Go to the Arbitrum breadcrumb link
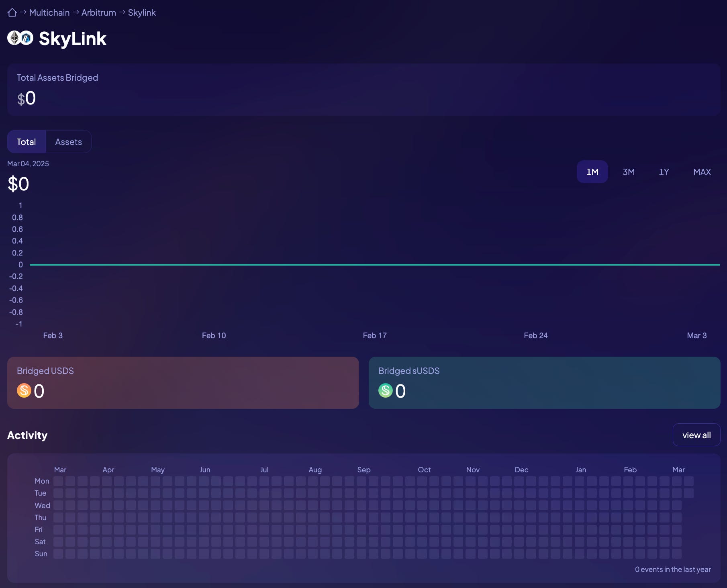 (x=99, y=12)
